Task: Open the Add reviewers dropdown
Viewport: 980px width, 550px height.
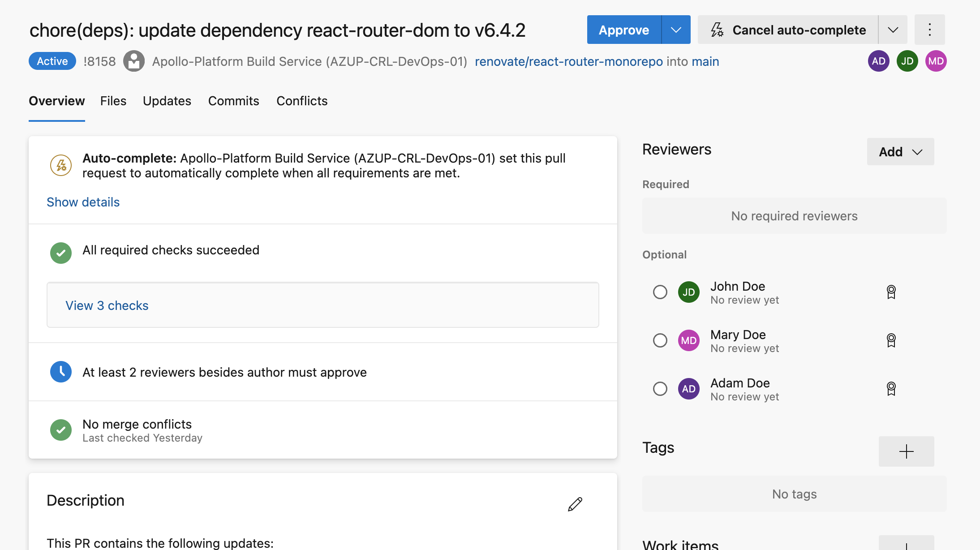Action: pos(900,152)
